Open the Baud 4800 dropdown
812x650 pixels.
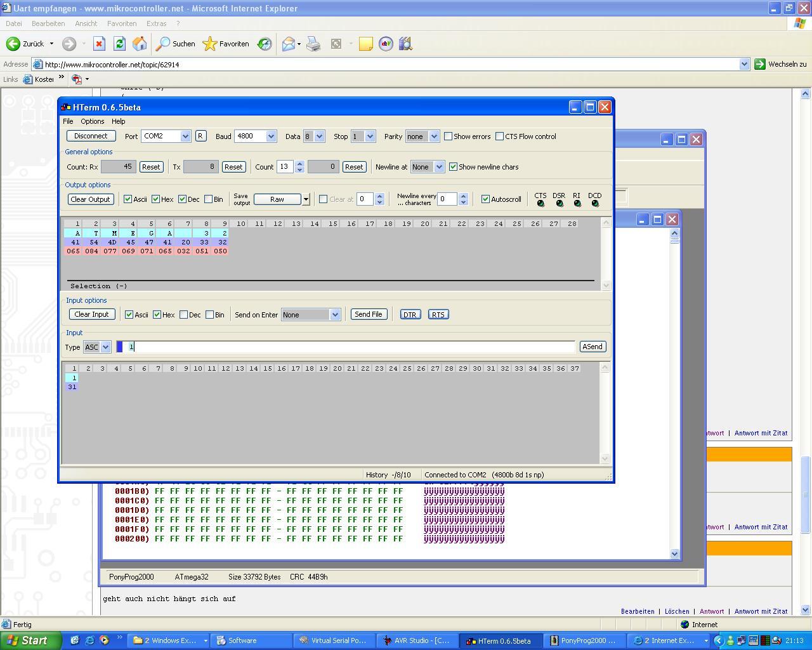[x=271, y=136]
